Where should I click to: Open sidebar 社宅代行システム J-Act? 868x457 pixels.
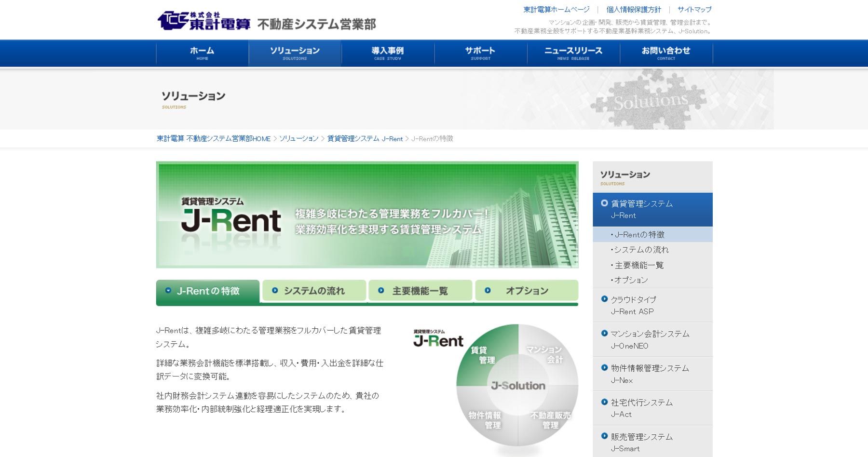click(652, 408)
